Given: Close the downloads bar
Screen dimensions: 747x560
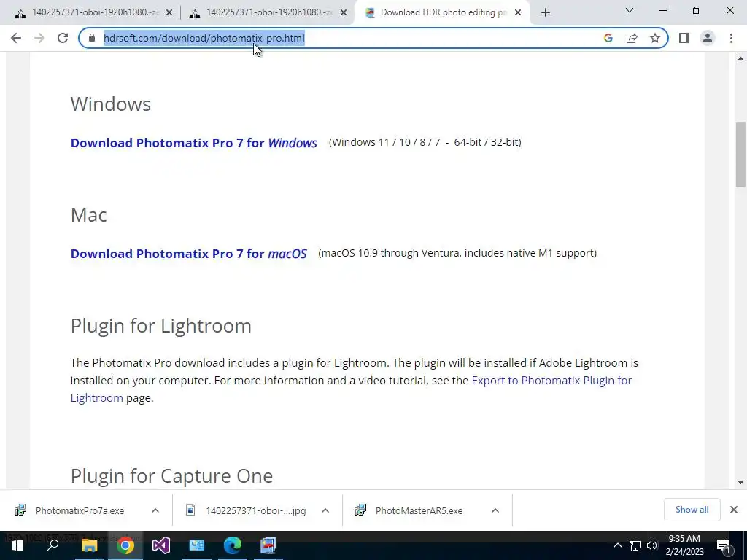Looking at the screenshot, I should coord(734,510).
